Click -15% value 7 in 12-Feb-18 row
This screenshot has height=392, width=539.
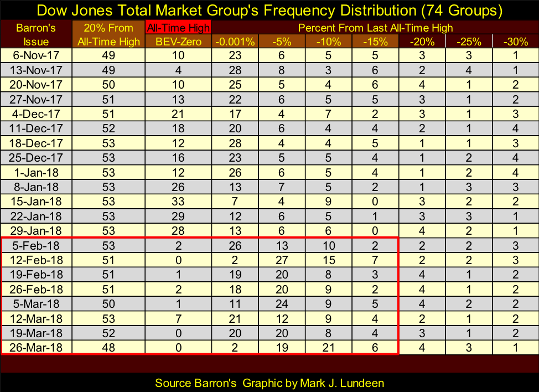(375, 260)
